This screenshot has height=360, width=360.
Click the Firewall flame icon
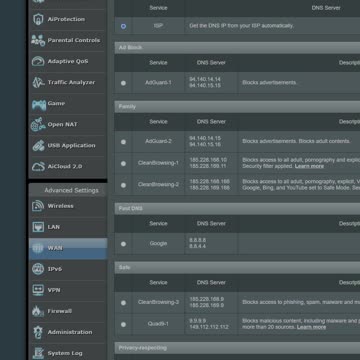click(x=38, y=311)
